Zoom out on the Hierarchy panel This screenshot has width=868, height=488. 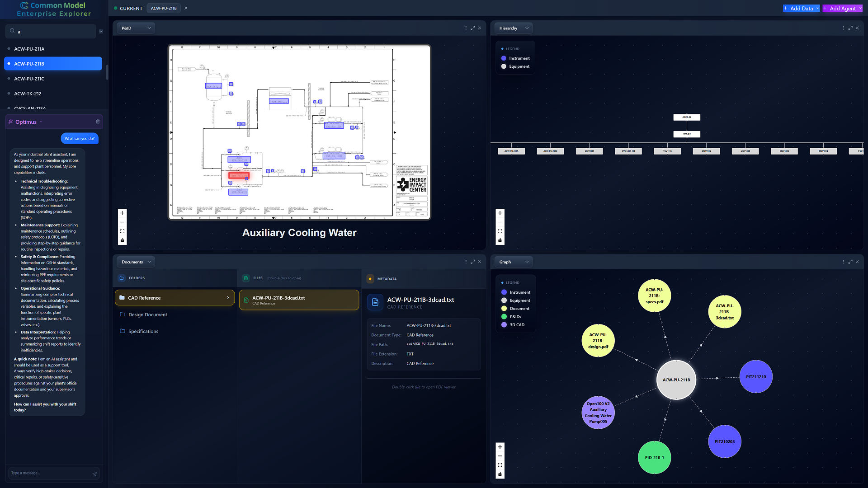[500, 222]
